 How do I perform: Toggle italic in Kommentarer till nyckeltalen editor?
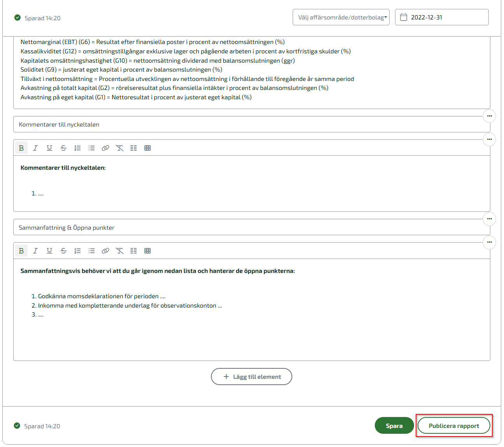tap(35, 148)
